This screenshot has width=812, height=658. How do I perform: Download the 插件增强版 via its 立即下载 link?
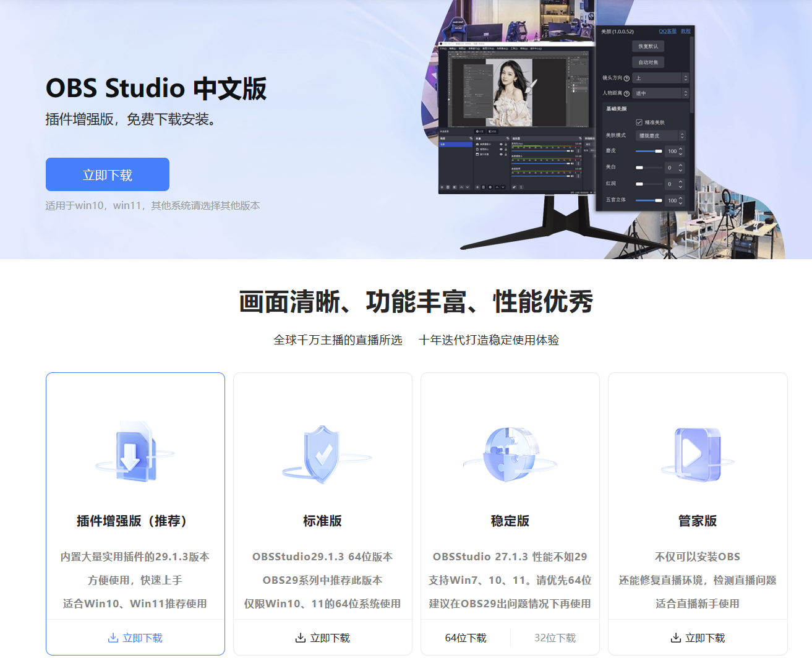[135, 638]
